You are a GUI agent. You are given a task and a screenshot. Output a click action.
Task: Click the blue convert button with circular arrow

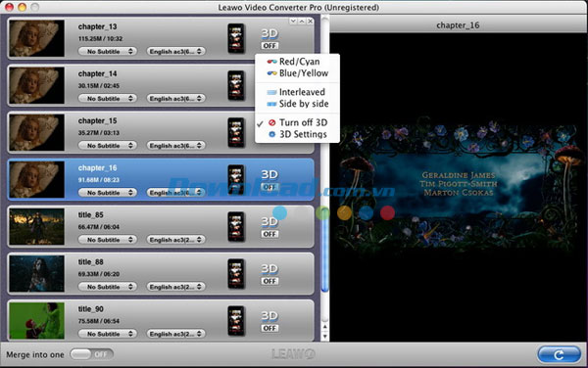559,354
